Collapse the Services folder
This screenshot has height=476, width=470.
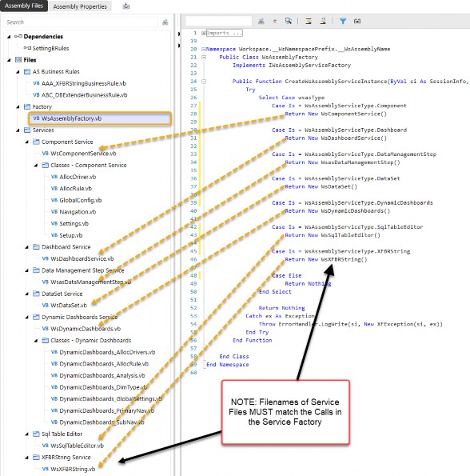coord(18,130)
